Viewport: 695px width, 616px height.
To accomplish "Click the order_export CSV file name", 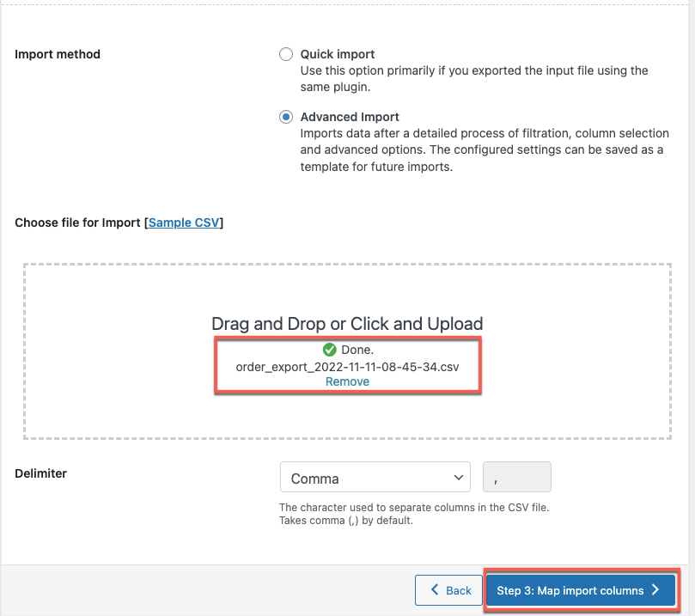I will (x=347, y=366).
